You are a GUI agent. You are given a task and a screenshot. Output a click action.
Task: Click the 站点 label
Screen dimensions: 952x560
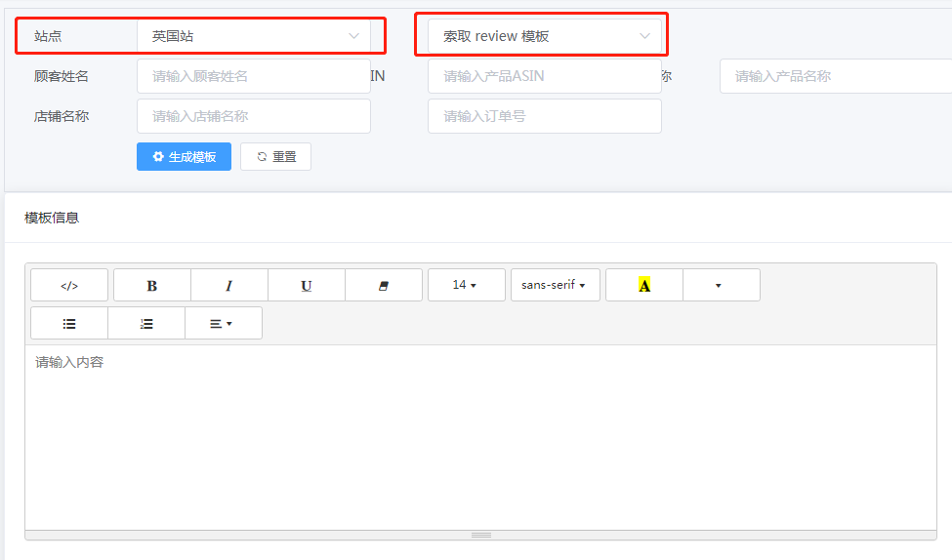tap(48, 36)
